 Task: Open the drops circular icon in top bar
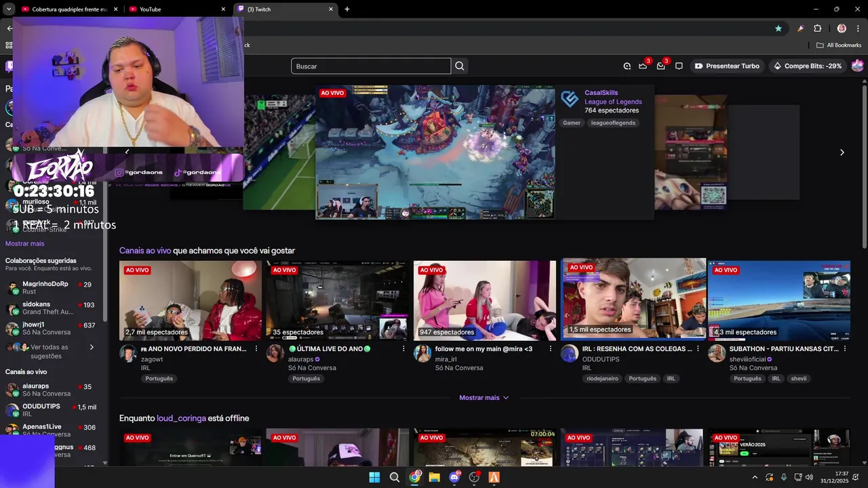pyautogui.click(x=627, y=66)
